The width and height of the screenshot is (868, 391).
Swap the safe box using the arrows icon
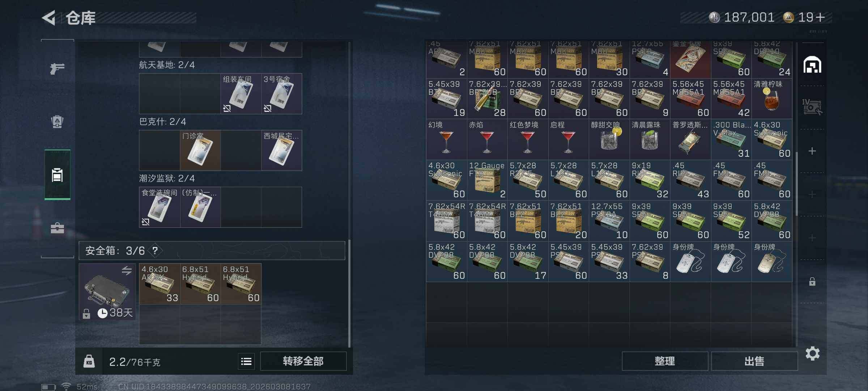[127, 270]
